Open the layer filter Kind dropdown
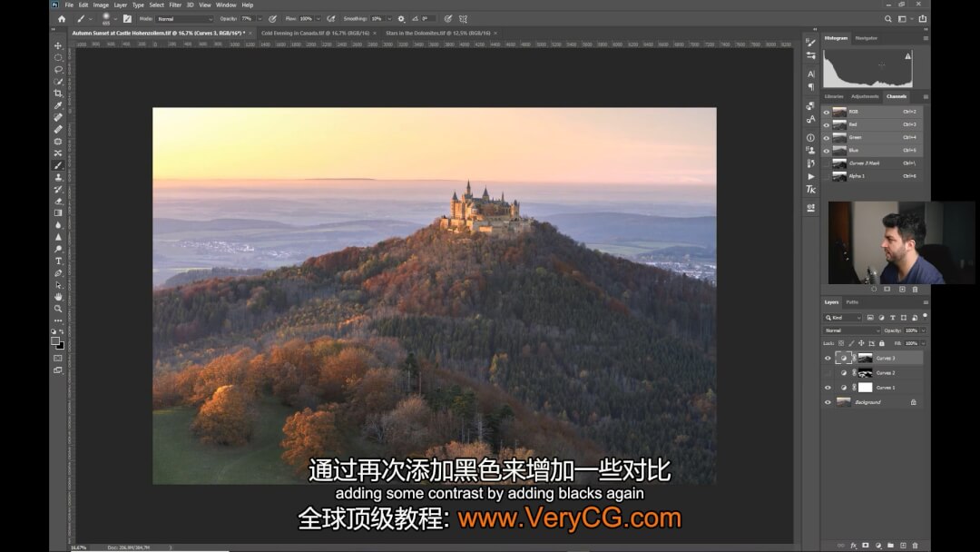 [843, 318]
